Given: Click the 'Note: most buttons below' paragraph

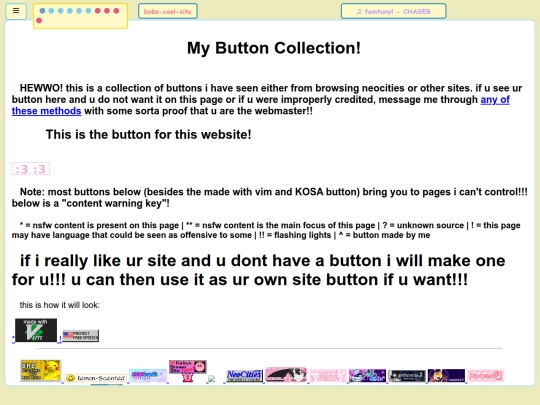Looking at the screenshot, I should (270, 197).
